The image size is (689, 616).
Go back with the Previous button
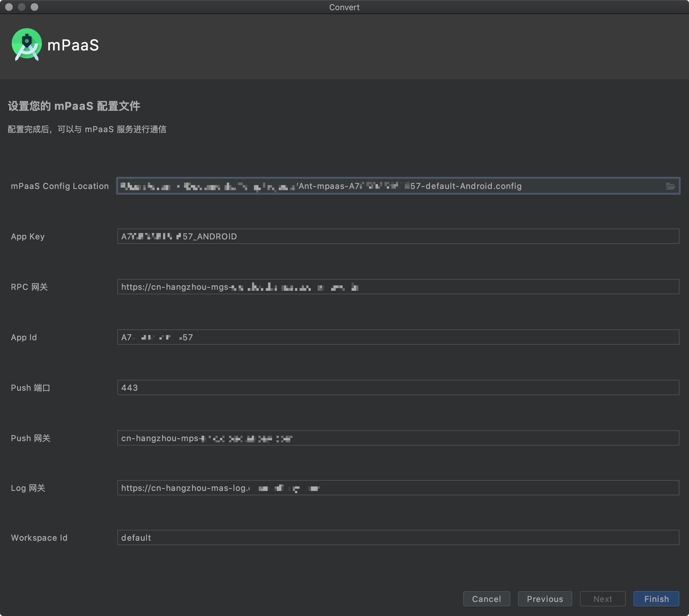pyautogui.click(x=545, y=599)
